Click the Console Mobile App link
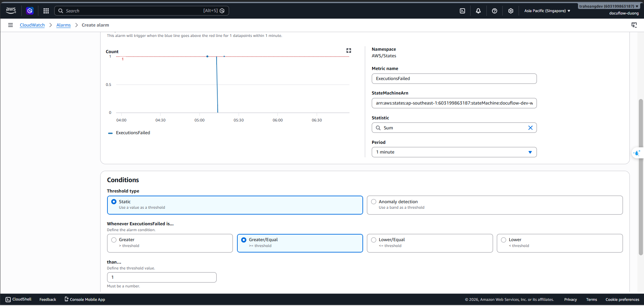 [85, 299]
